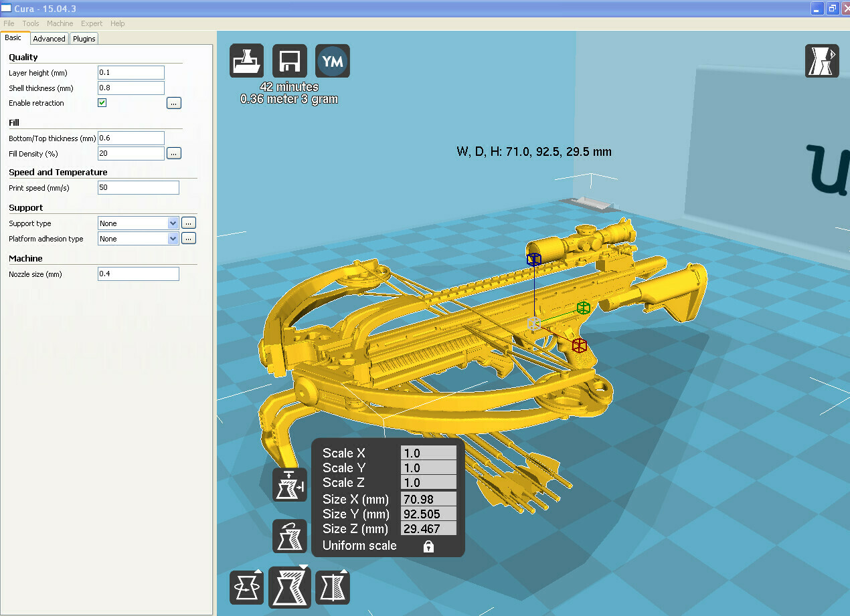Open Support type advanced settings button
The width and height of the screenshot is (850, 616).
188,222
